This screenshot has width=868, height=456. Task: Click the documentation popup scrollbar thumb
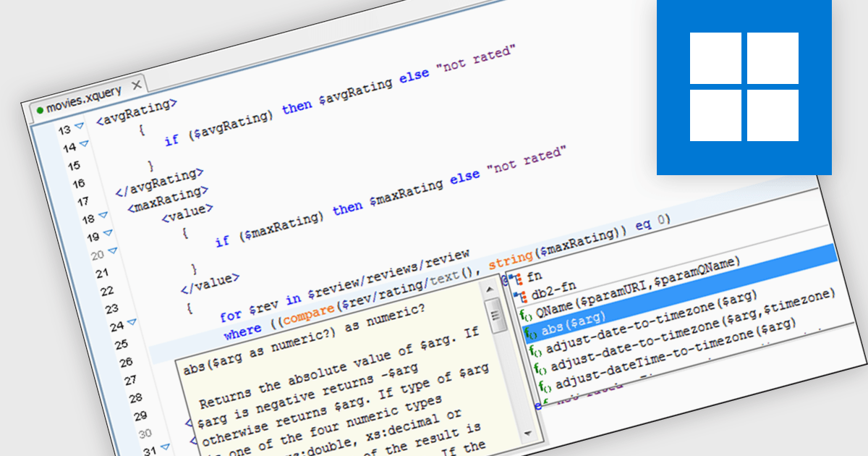tap(495, 317)
